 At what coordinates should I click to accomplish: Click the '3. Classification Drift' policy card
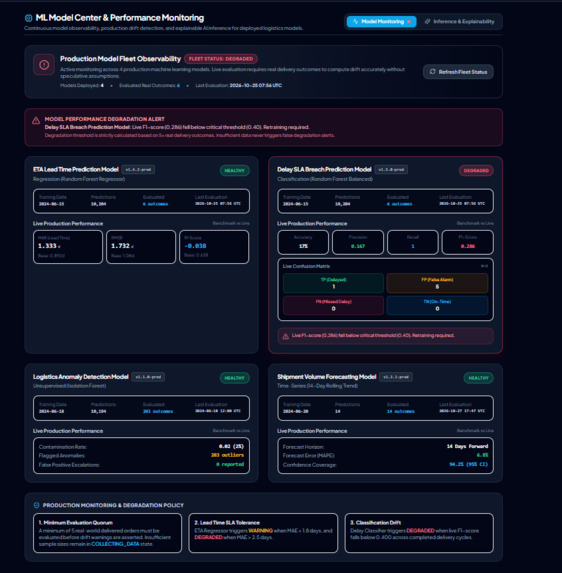[419, 533]
